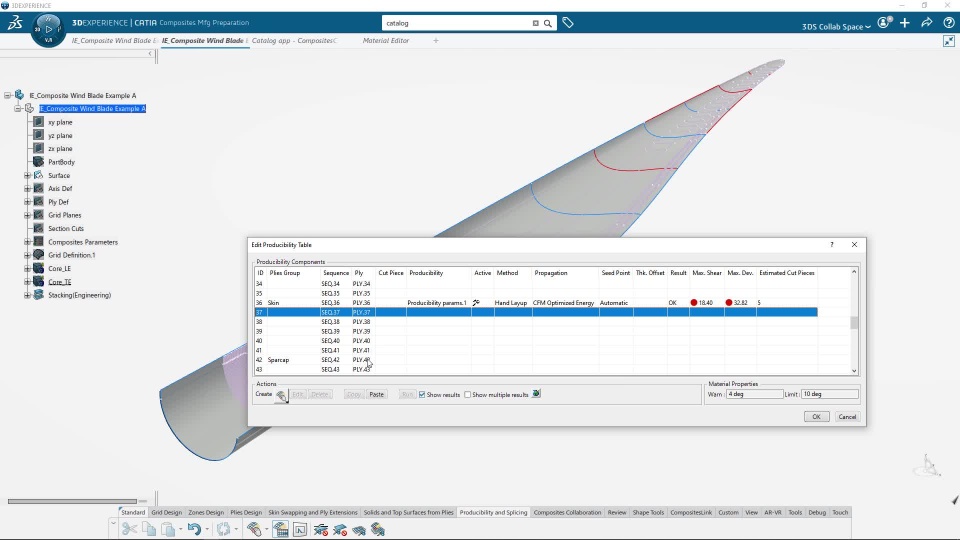Click the Active icon in Skin row

476,302
